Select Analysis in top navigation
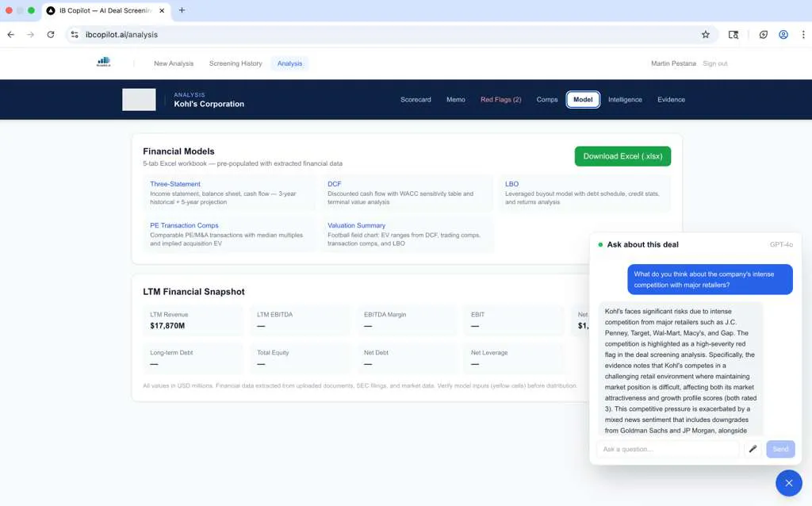 pyautogui.click(x=289, y=63)
